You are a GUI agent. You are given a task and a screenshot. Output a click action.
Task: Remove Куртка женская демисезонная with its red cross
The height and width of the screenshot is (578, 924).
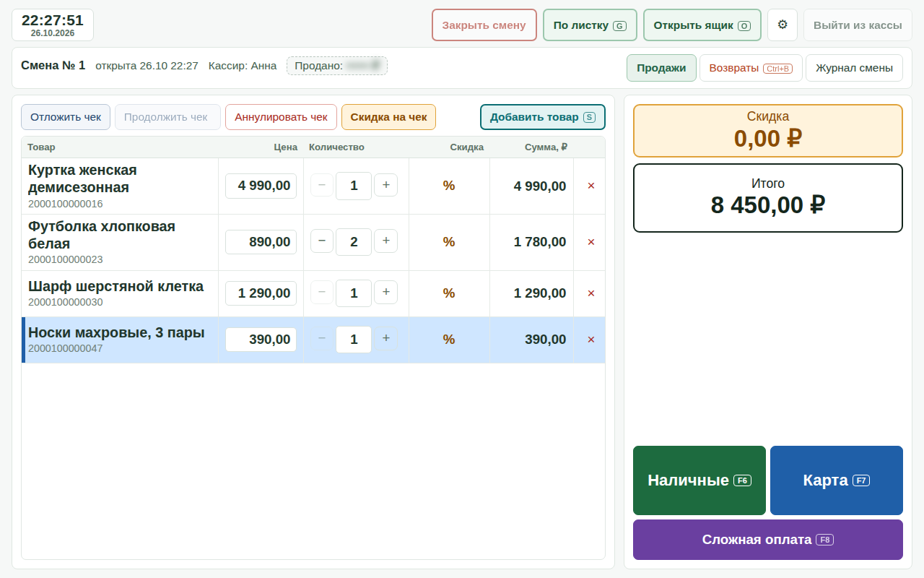[x=591, y=186]
